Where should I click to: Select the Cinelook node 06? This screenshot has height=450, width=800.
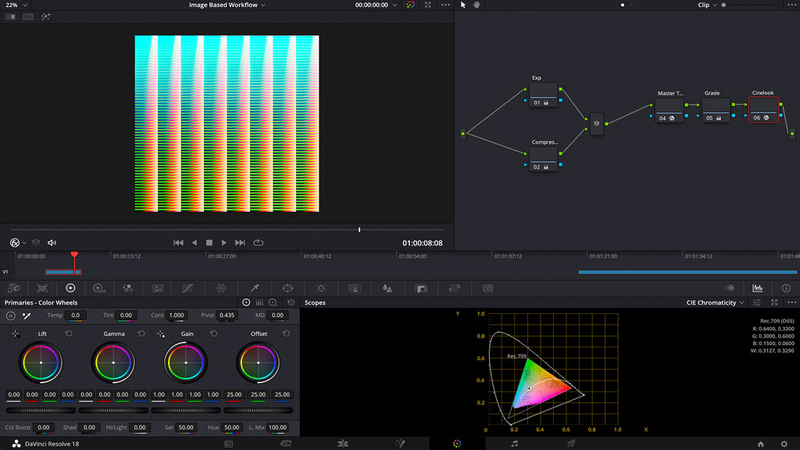[763, 108]
